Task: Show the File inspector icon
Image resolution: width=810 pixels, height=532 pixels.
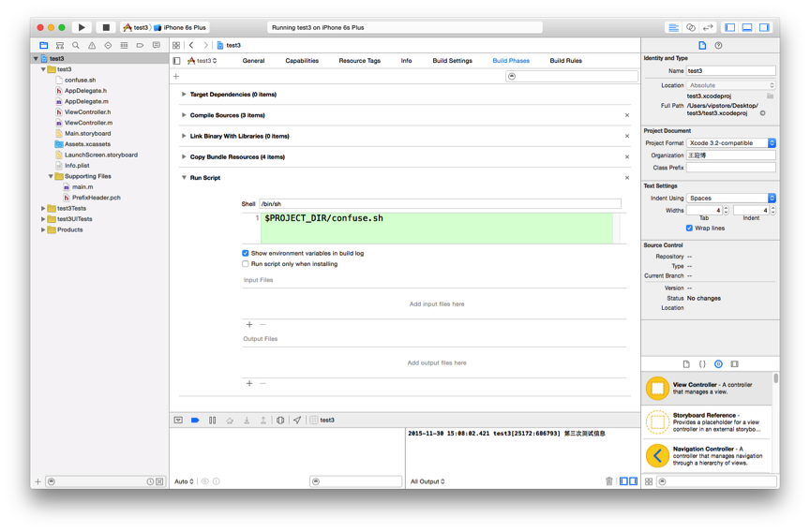Action: 702,45
